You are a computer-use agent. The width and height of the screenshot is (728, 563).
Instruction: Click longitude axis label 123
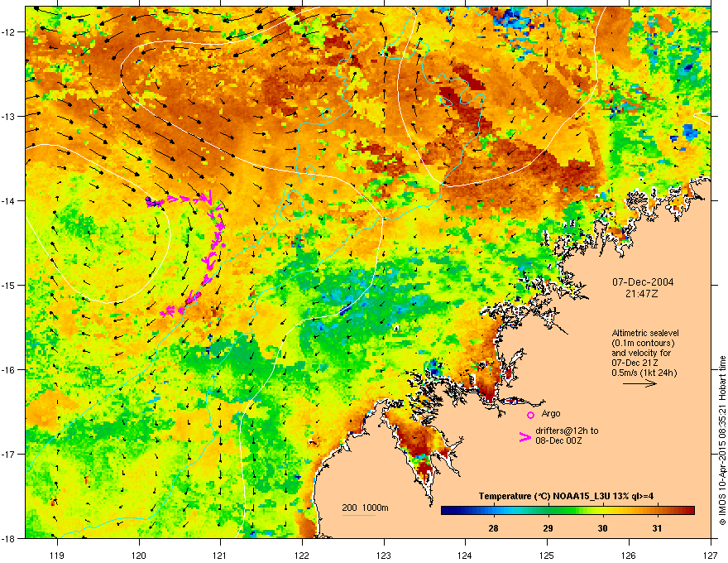(384, 555)
